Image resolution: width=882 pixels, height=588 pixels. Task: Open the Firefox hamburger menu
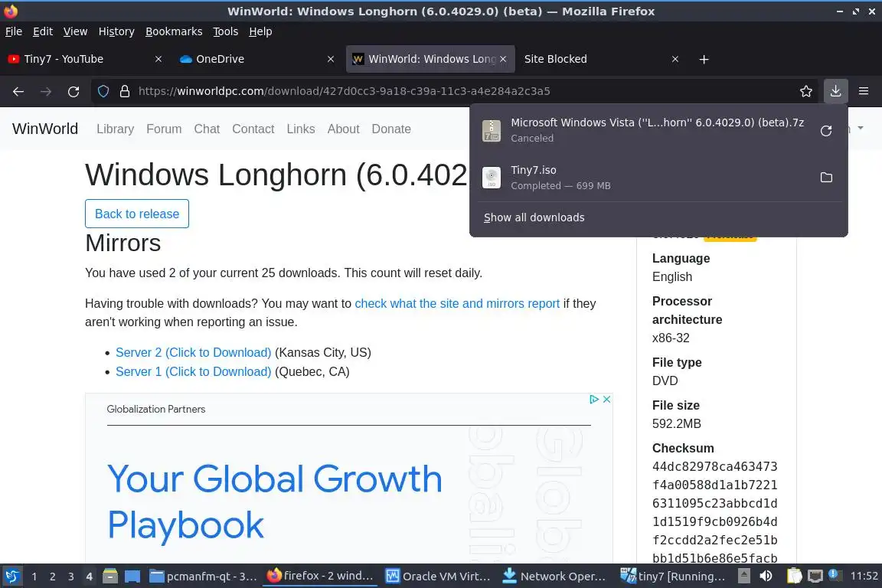pyautogui.click(x=864, y=91)
